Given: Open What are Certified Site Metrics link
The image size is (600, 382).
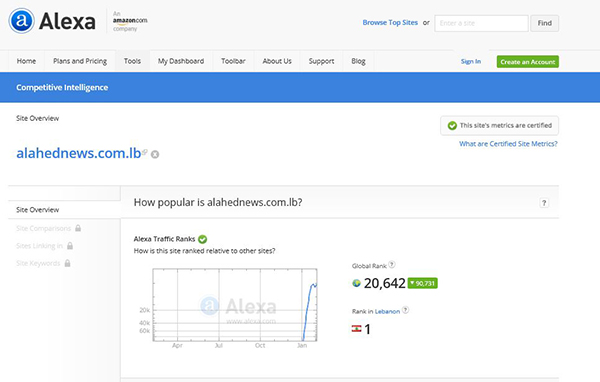Looking at the screenshot, I should click(x=508, y=144).
